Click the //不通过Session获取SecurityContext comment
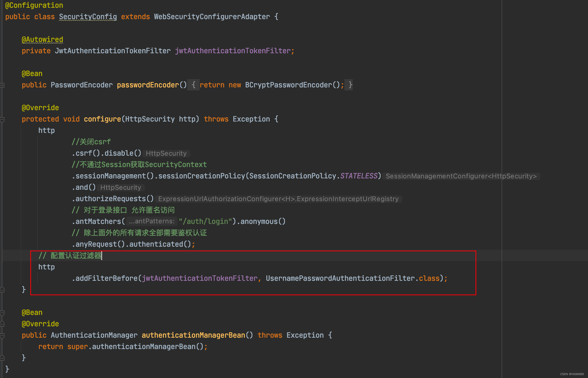This screenshot has width=588, height=378. (139, 164)
